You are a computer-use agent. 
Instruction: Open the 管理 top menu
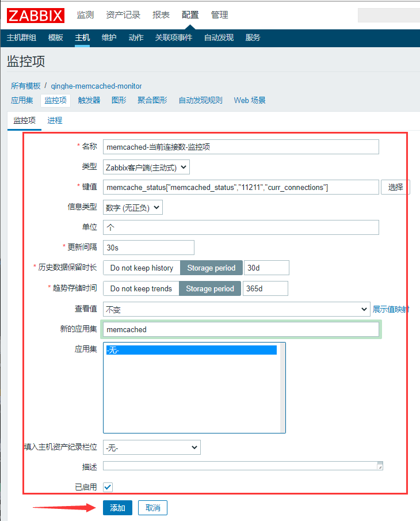pyautogui.click(x=219, y=15)
